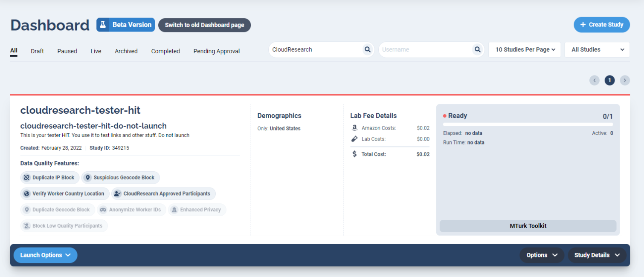The width and height of the screenshot is (644, 277).
Task: Click the Duplicate IP Block icon
Action: tap(27, 177)
